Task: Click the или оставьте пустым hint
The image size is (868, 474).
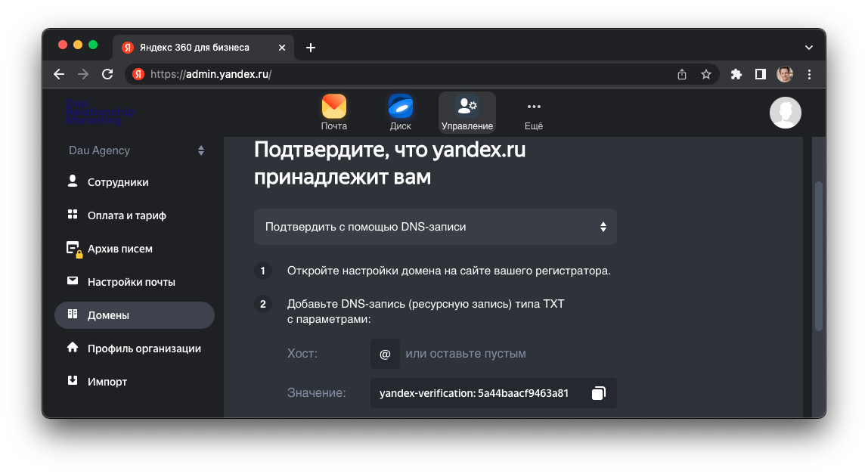Action: tap(466, 354)
